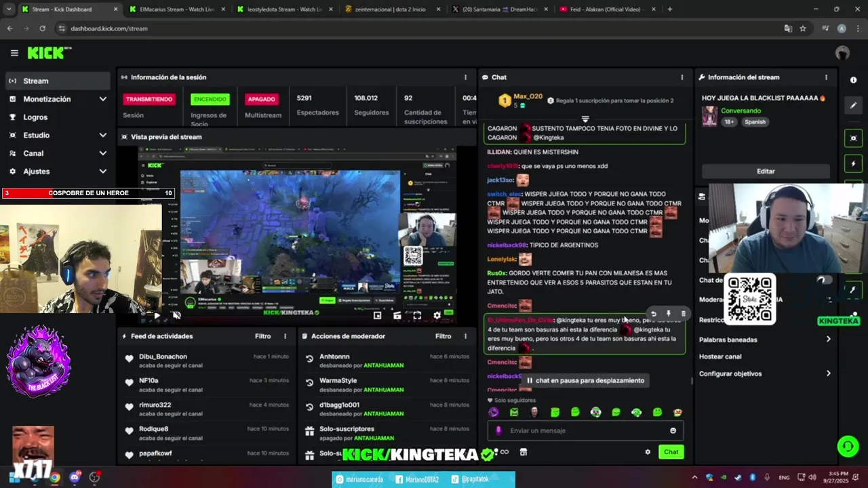The image size is (868, 488).
Task: Toggle the TRANSMITIENDO session status badge
Action: click(x=149, y=99)
